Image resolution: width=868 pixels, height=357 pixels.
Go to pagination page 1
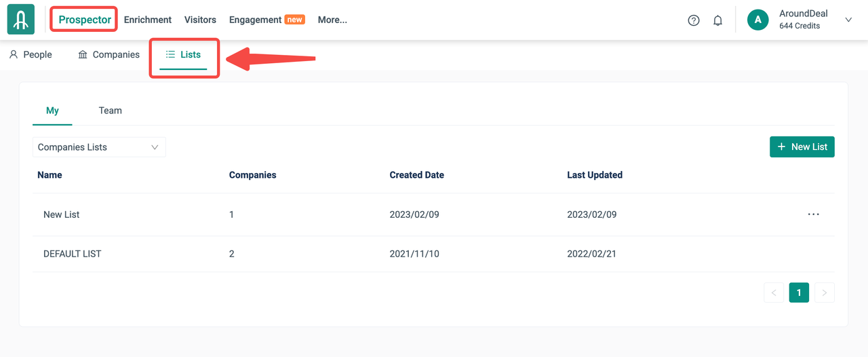[x=799, y=293]
